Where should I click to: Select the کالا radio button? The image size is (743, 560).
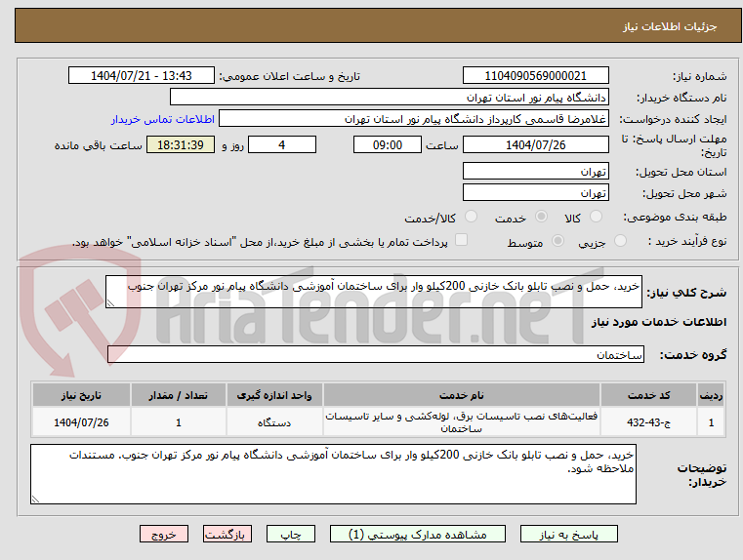click(596, 217)
